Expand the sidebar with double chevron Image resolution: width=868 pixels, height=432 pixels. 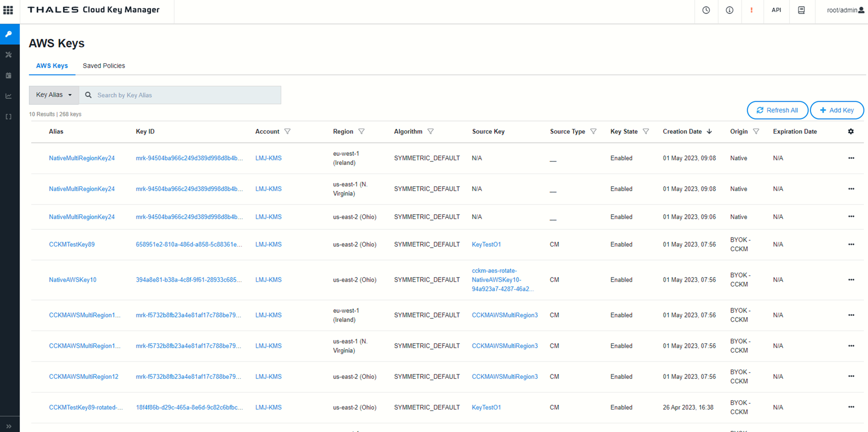coord(9,426)
